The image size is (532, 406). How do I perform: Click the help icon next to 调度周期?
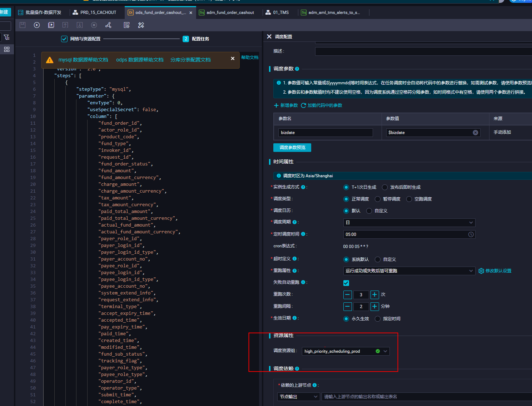coord(294,222)
